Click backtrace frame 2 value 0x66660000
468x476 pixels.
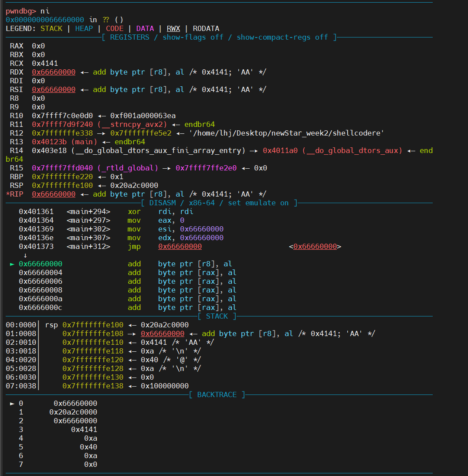(x=75, y=421)
